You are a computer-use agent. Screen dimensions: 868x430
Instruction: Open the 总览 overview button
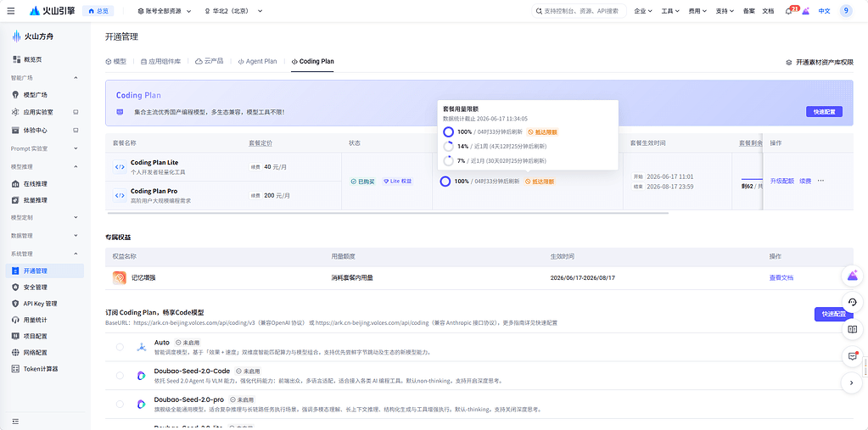[98, 11]
